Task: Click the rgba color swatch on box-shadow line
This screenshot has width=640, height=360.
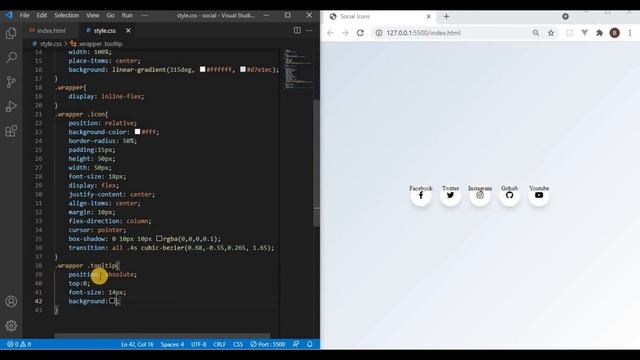Action: [x=159, y=238]
